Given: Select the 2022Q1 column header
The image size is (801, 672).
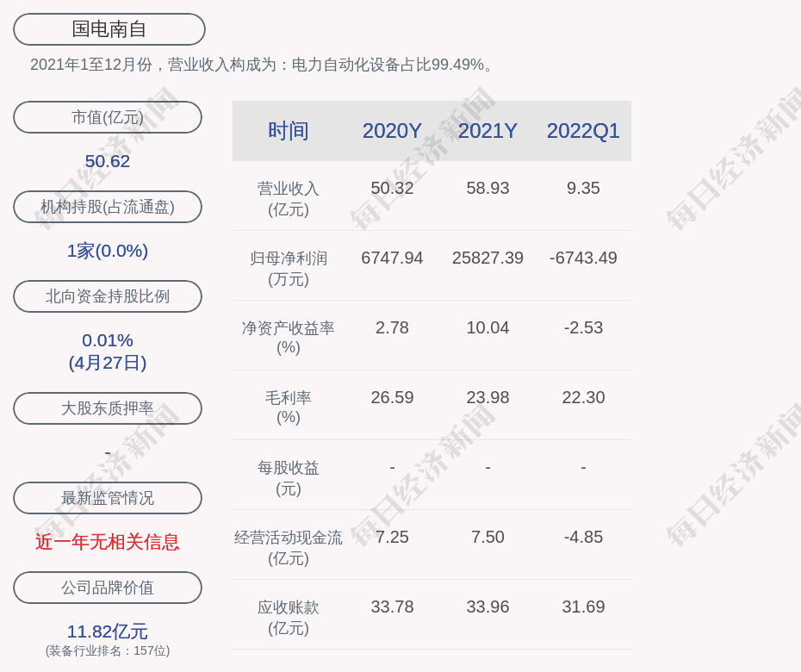Looking at the screenshot, I should pyautogui.click(x=583, y=131).
